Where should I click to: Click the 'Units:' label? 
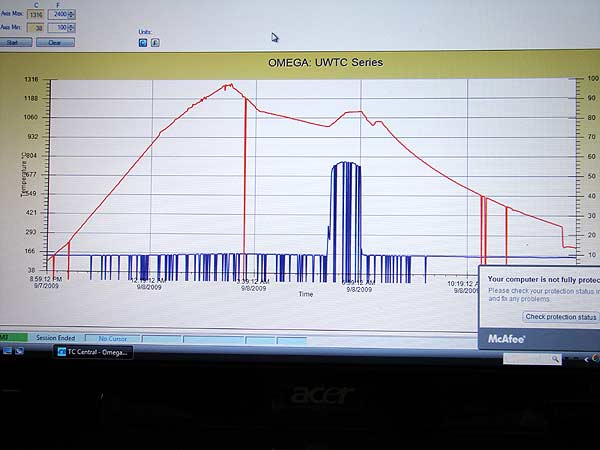click(x=145, y=32)
